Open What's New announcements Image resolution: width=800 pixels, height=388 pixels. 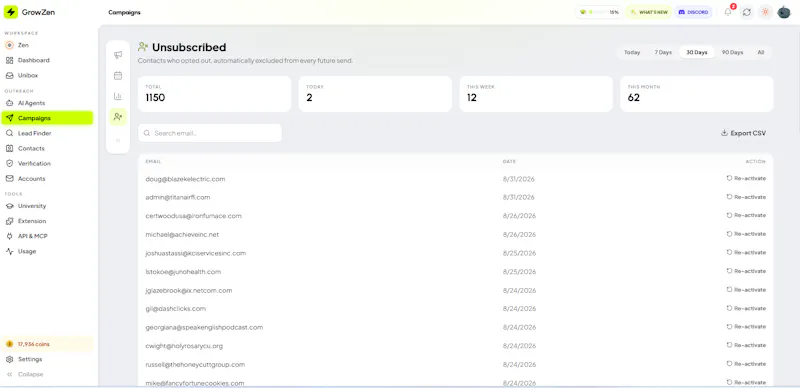[648, 12]
